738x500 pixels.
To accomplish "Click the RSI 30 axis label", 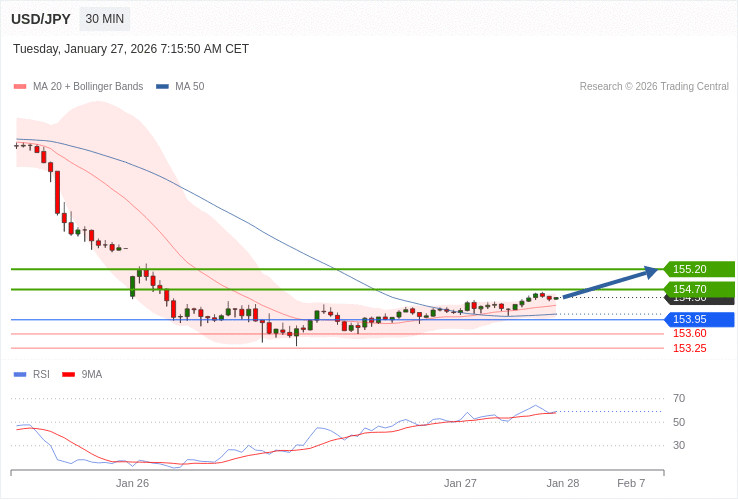I will point(679,445).
